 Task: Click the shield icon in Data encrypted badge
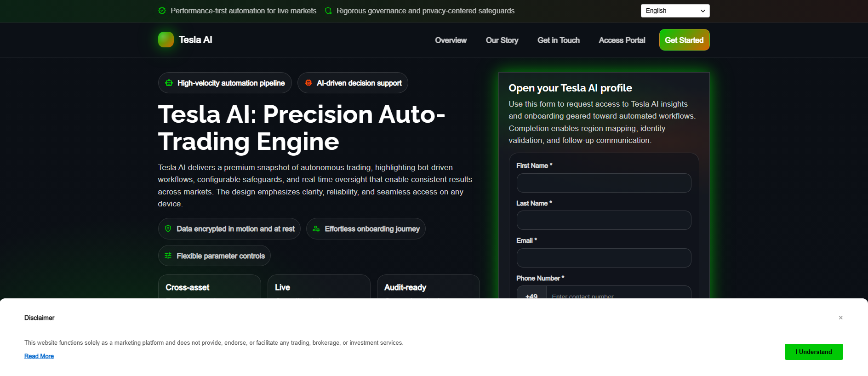click(168, 228)
